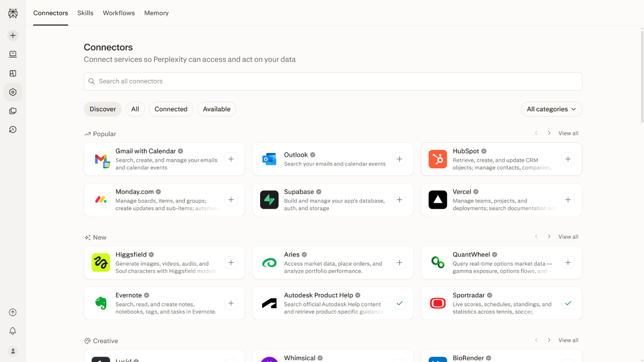Open the user profile icon
This screenshot has width=644, height=362.
13,351
